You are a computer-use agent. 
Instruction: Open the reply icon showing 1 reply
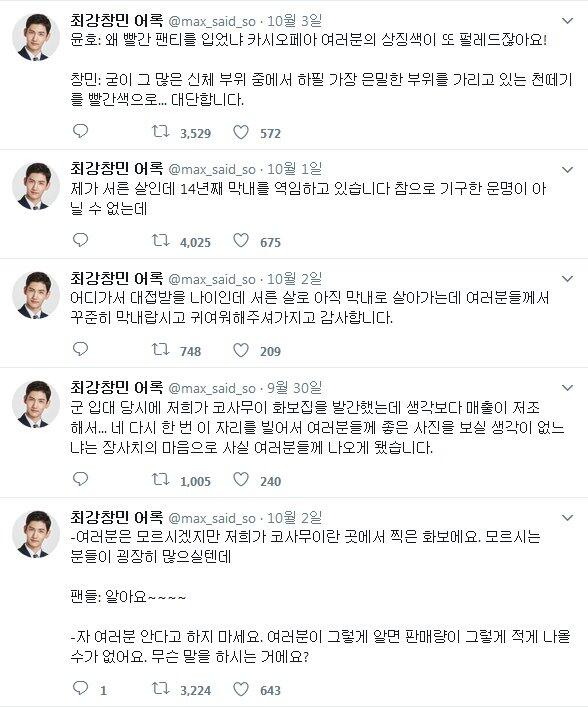pos(80,689)
